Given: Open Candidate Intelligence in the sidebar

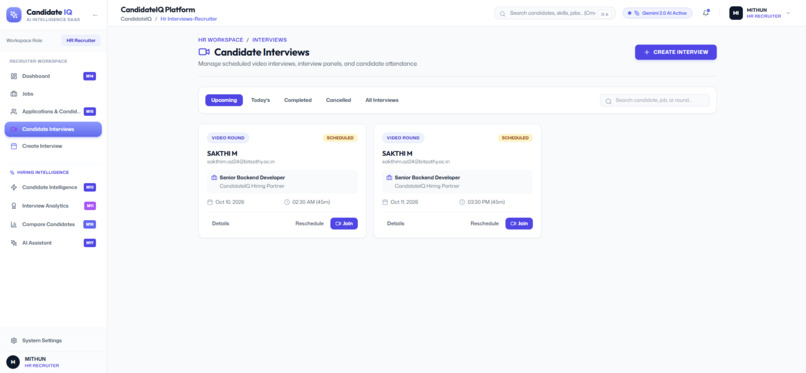Looking at the screenshot, I should point(53,188).
